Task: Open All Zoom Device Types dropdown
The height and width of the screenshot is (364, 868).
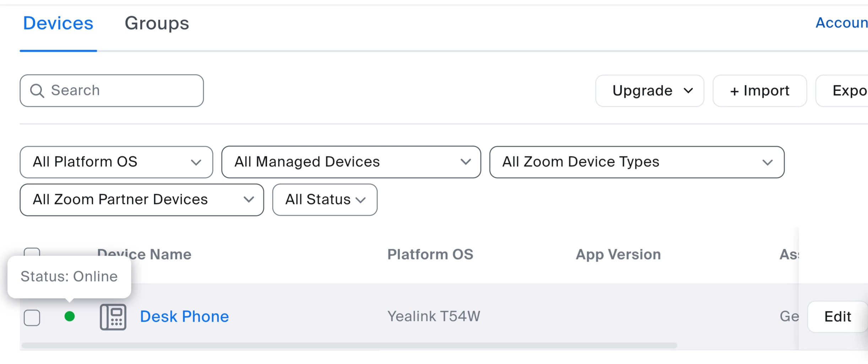Action: (x=636, y=162)
